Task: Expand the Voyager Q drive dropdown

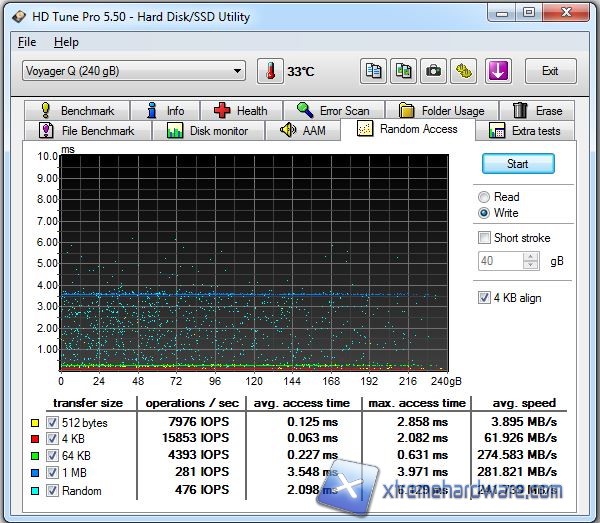Action: click(x=237, y=71)
